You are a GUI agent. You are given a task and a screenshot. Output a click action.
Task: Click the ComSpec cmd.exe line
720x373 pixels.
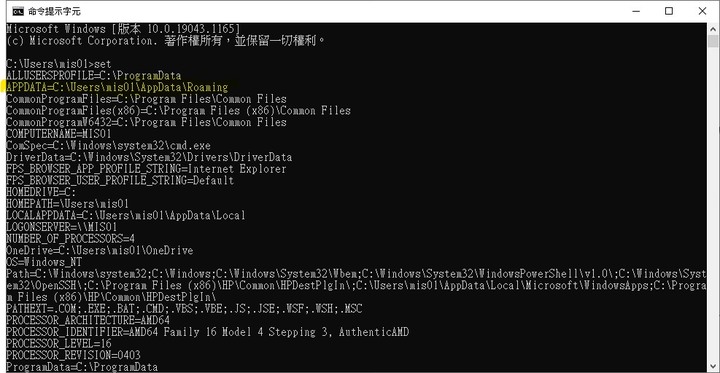pyautogui.click(x=108, y=146)
